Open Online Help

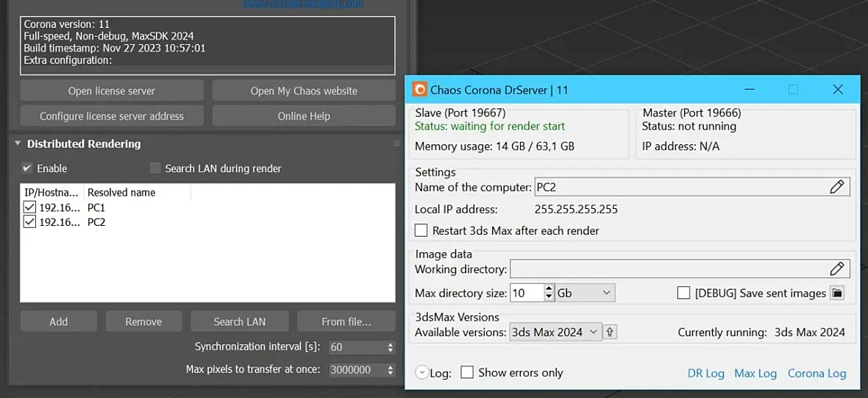304,116
